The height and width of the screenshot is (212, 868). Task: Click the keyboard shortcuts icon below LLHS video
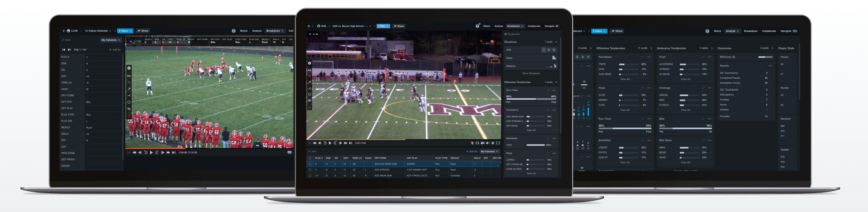pos(289,152)
